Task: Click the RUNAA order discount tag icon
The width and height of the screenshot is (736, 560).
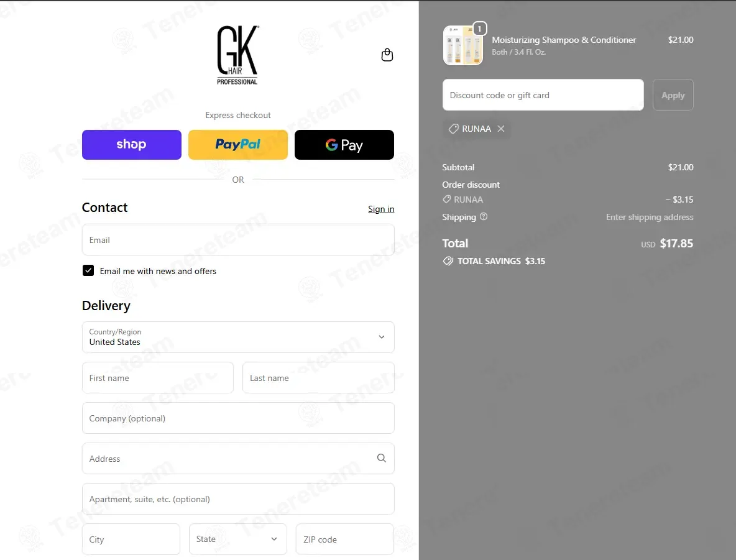Action: point(447,199)
